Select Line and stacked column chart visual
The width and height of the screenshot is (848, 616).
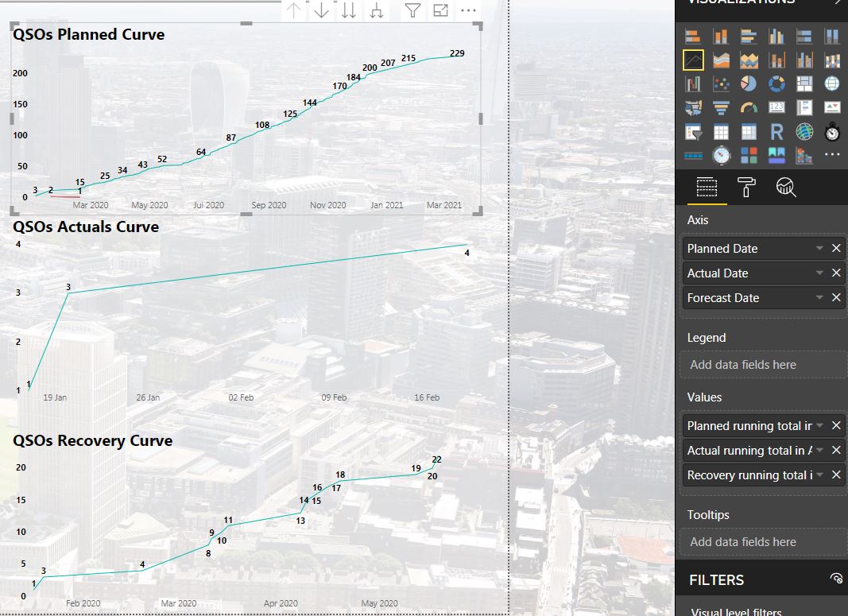(x=776, y=60)
